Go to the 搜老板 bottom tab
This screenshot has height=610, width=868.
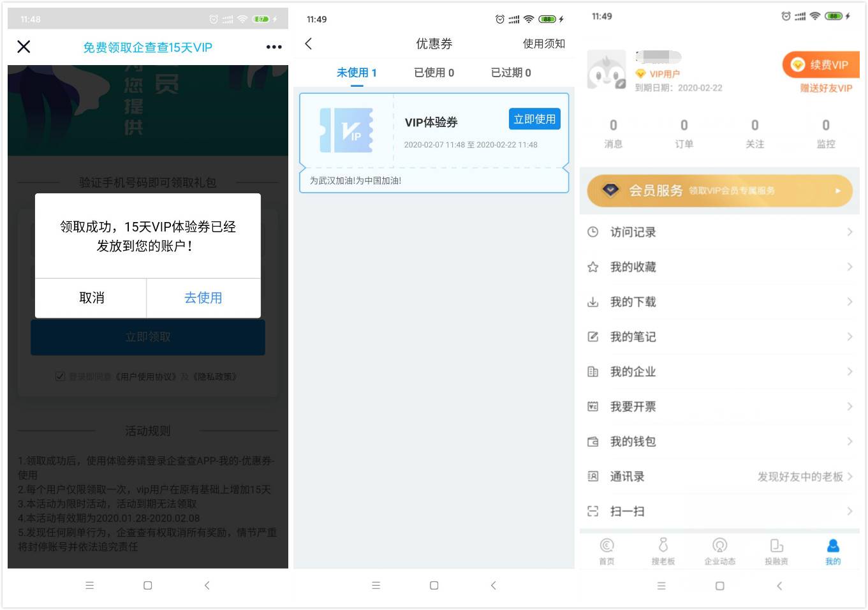[x=663, y=551]
